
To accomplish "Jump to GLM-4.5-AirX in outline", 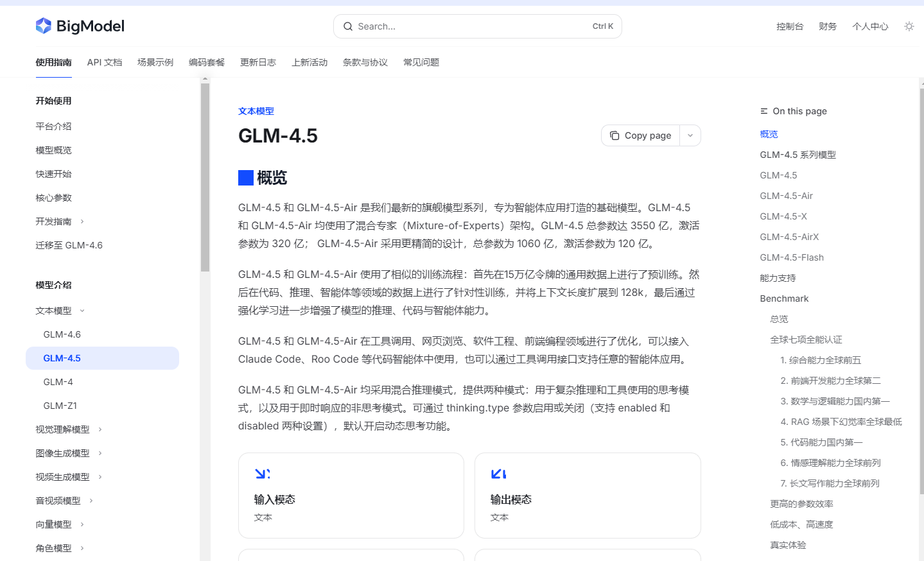I will (790, 237).
